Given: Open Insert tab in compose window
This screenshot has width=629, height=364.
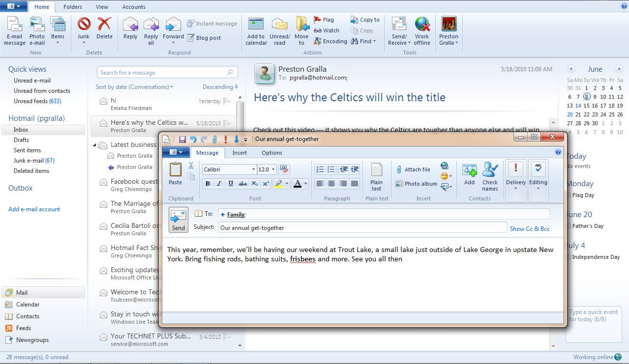Looking at the screenshot, I should click(240, 153).
